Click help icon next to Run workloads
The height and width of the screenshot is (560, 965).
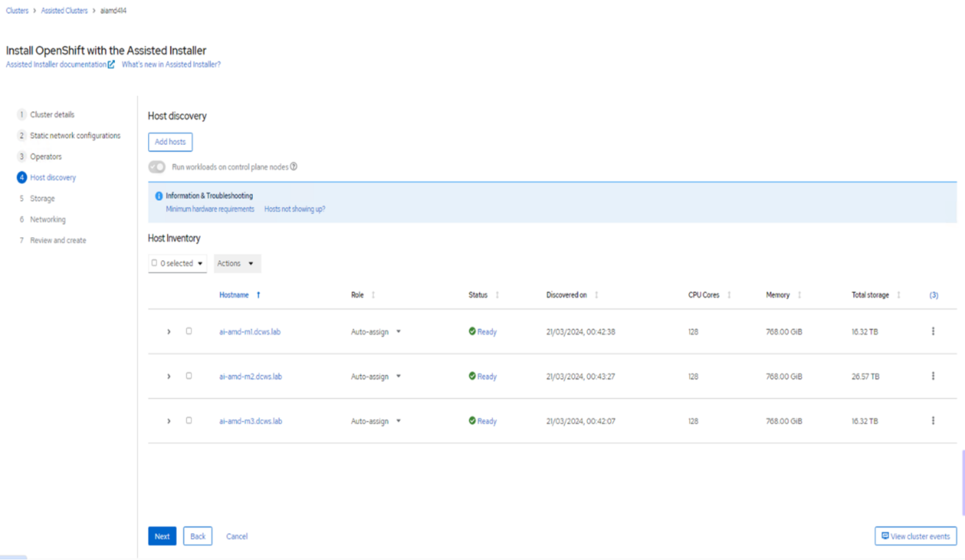click(x=293, y=166)
